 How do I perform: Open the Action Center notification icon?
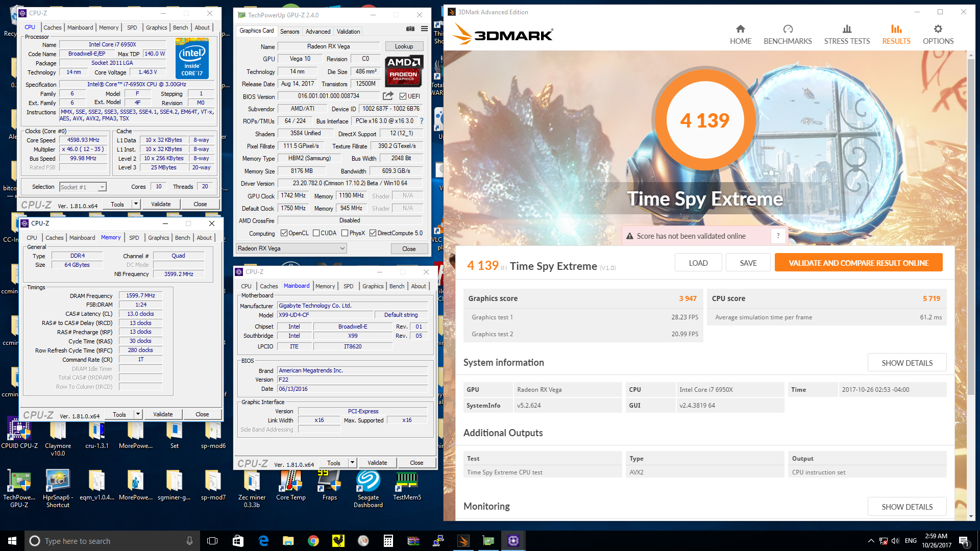point(964,541)
